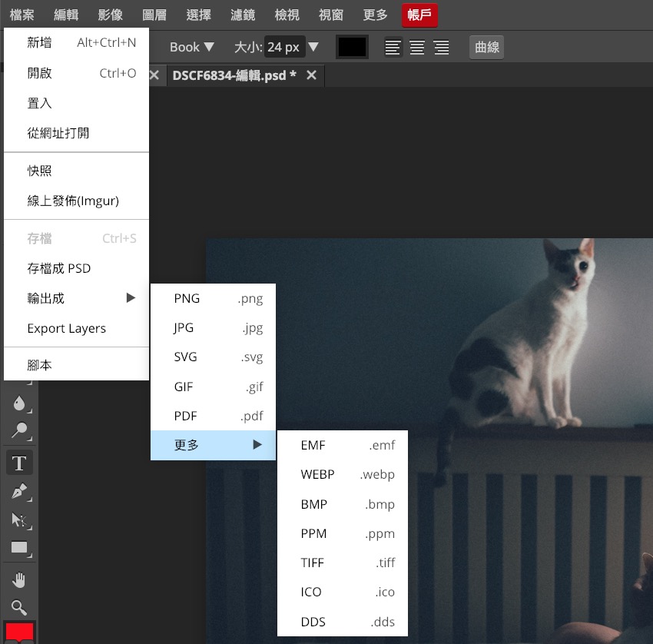Close the DSCF6834-編輯.psd tab
Screen dimensions: 653x644
pyautogui.click(x=311, y=75)
